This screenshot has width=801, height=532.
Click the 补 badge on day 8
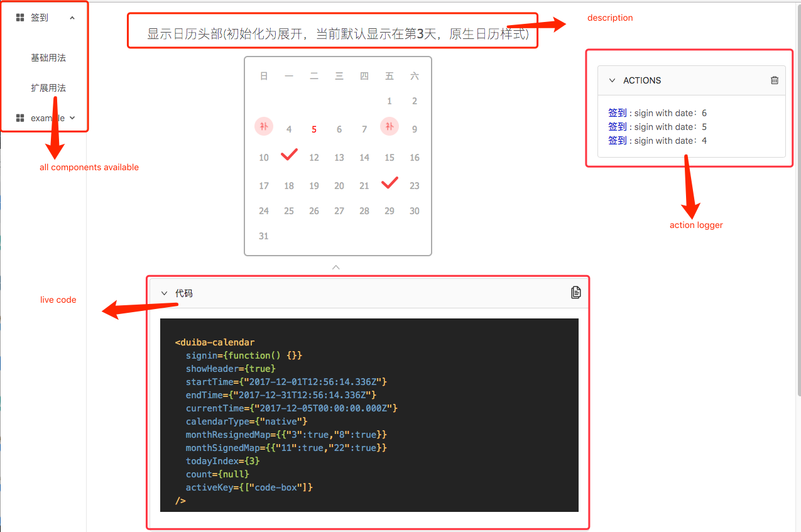[390, 126]
